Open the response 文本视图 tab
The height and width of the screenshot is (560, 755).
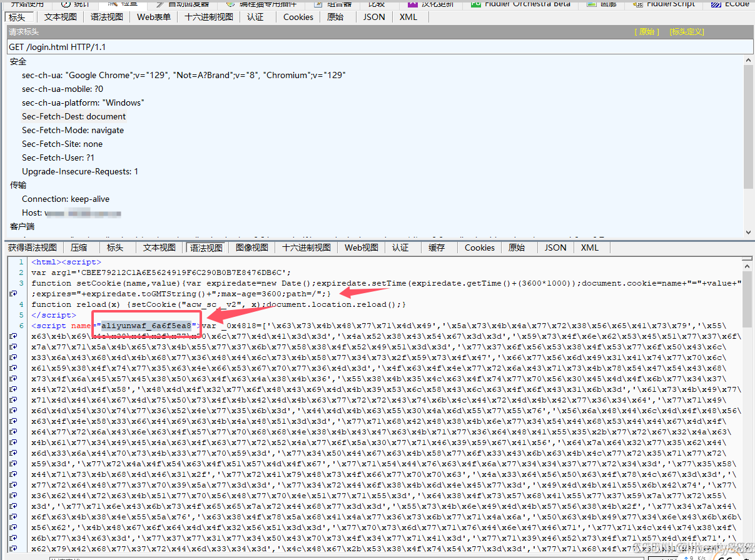[x=160, y=247]
